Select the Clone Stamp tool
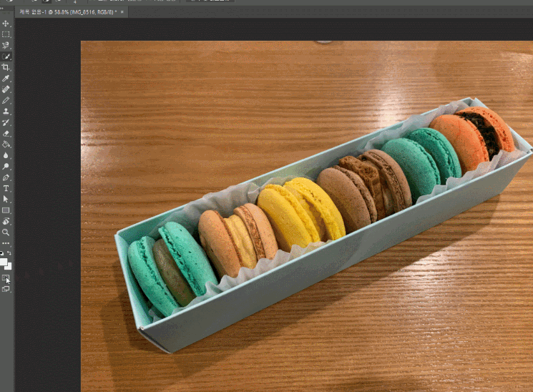 pos(6,112)
